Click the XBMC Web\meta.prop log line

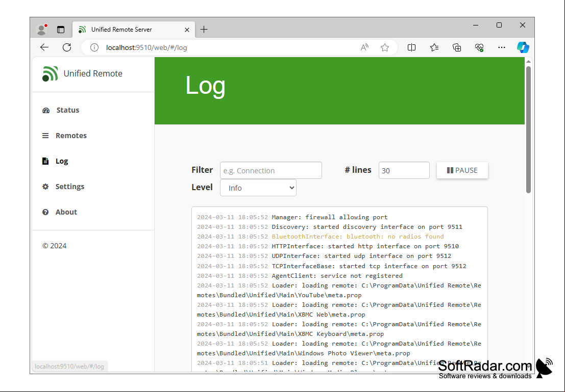coord(339,309)
